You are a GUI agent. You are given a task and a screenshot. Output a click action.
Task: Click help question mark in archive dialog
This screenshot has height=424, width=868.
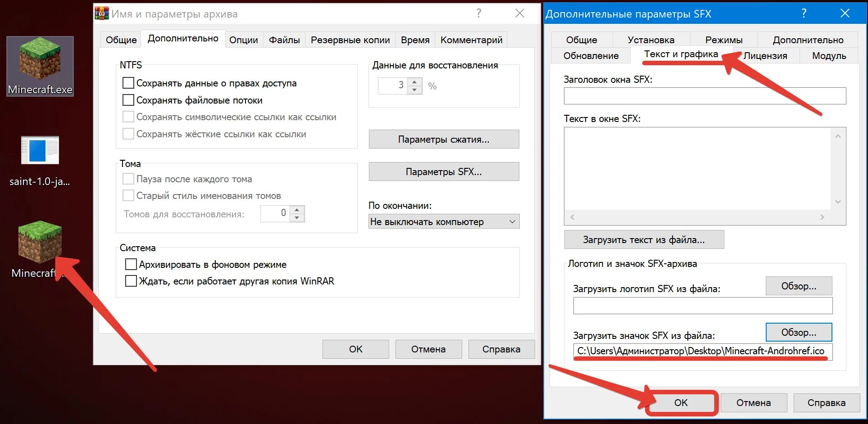[x=479, y=14]
